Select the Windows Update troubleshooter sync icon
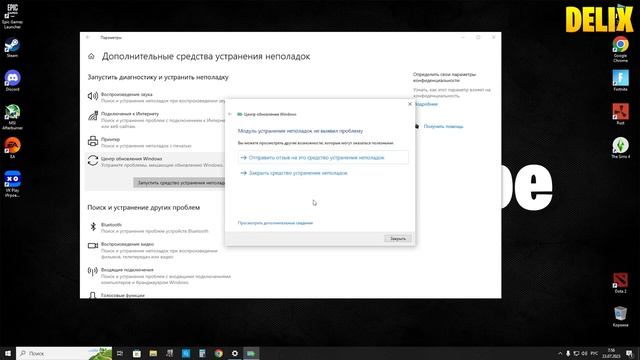The height and width of the screenshot is (360, 640). (x=93, y=160)
